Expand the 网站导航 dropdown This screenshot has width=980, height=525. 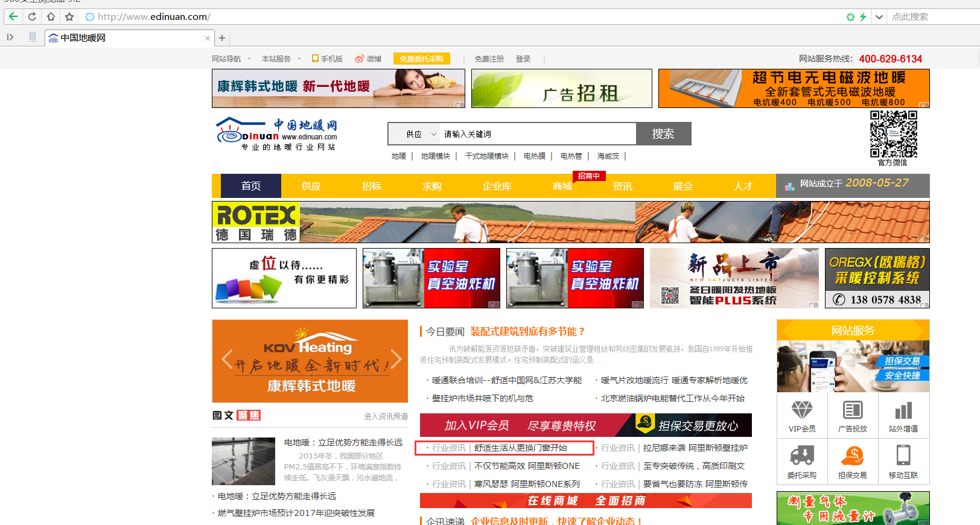coord(231,59)
